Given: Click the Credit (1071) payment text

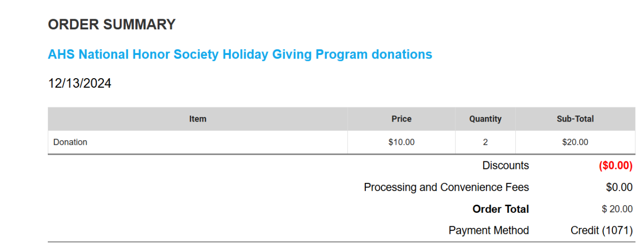Looking at the screenshot, I should (601, 230).
